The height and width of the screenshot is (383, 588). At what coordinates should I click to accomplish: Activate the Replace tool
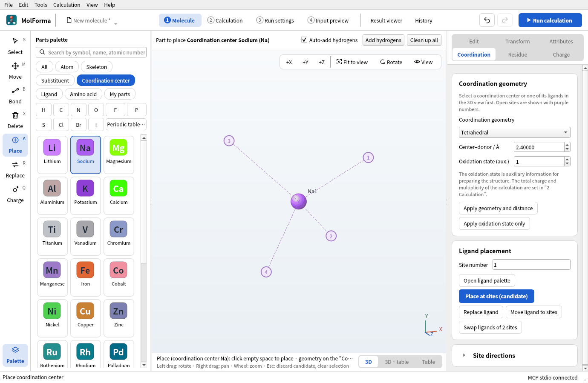point(15,169)
